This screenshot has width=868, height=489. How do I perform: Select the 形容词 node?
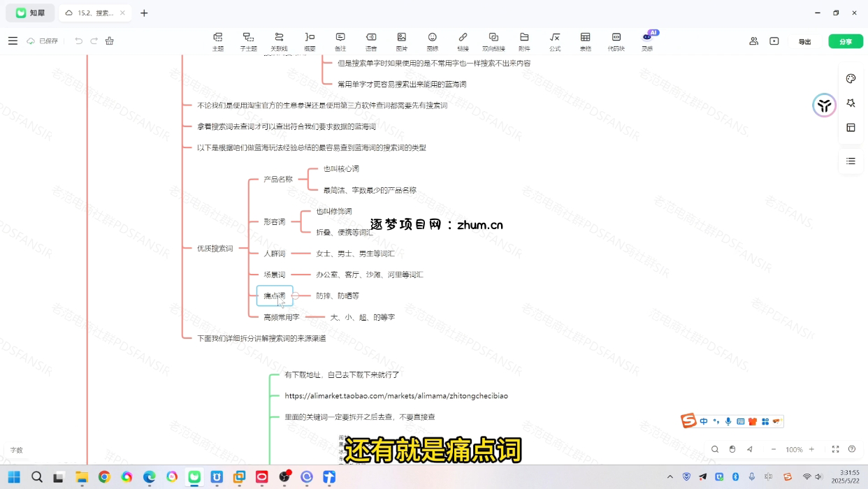pyautogui.click(x=274, y=221)
